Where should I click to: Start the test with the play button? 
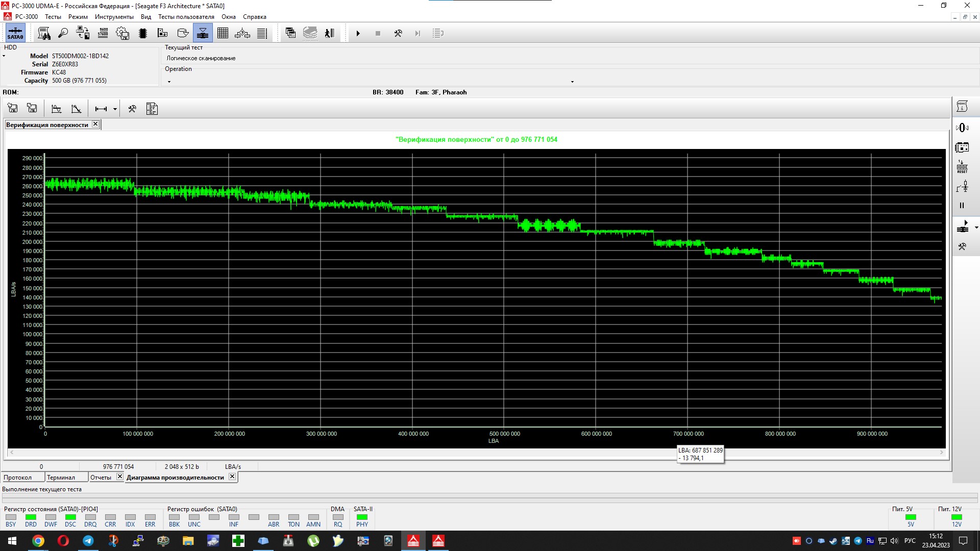coord(358,34)
